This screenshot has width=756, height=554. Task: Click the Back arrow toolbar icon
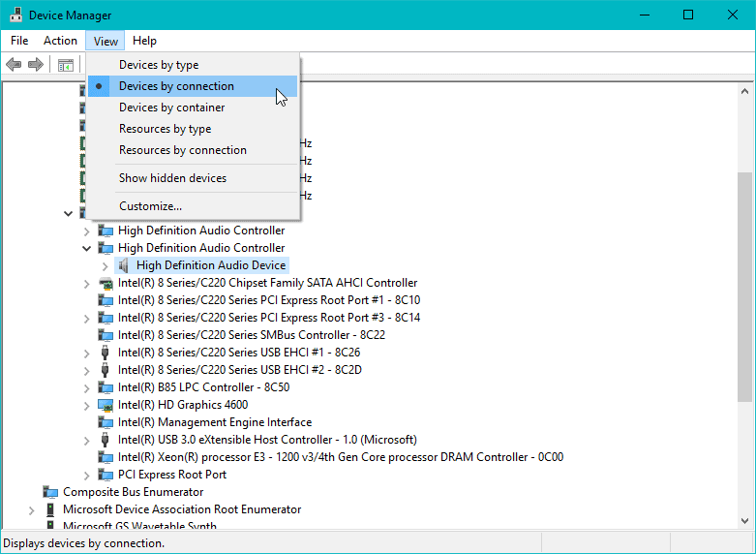[14, 64]
